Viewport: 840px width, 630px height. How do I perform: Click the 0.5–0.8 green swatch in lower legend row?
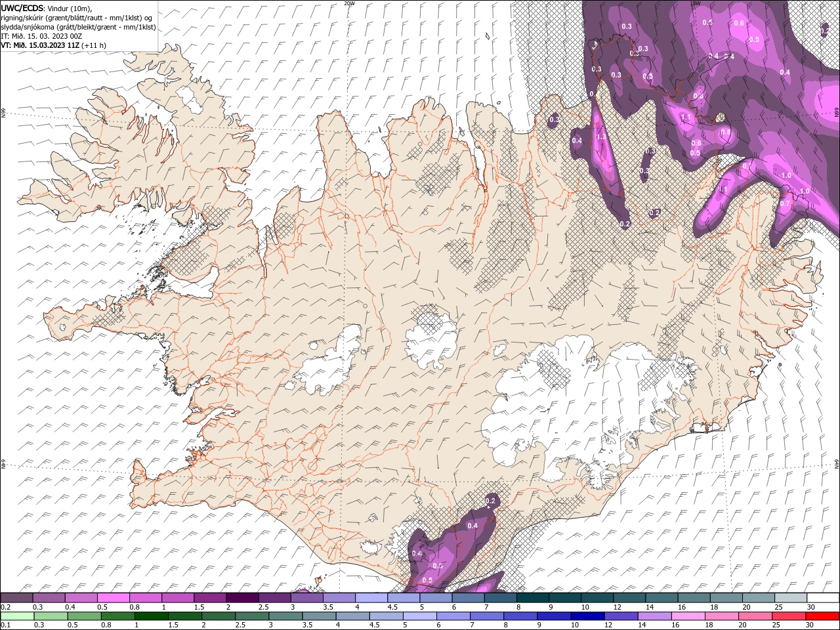84,616
